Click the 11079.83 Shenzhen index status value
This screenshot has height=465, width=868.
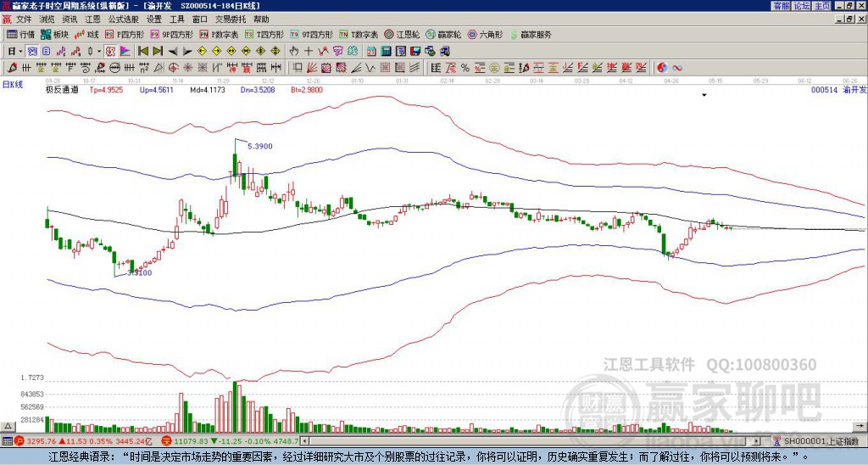click(x=191, y=442)
